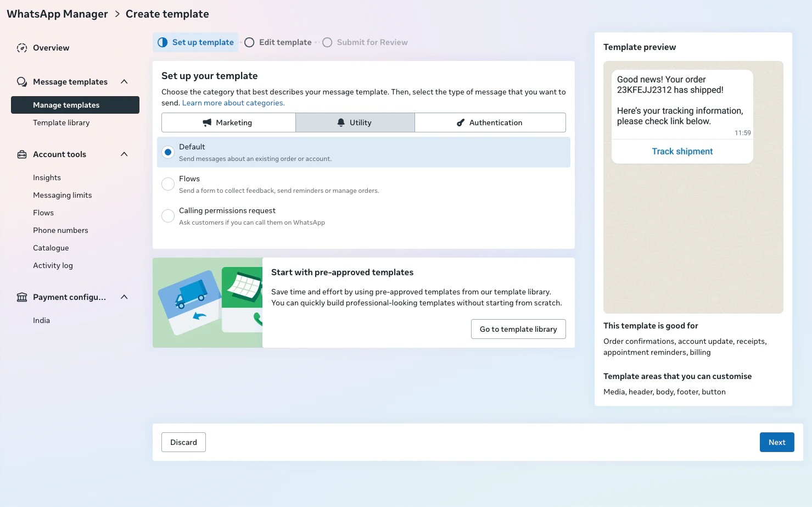Click the Submit for Review step circle
The height and width of the screenshot is (507, 812).
(327, 42)
